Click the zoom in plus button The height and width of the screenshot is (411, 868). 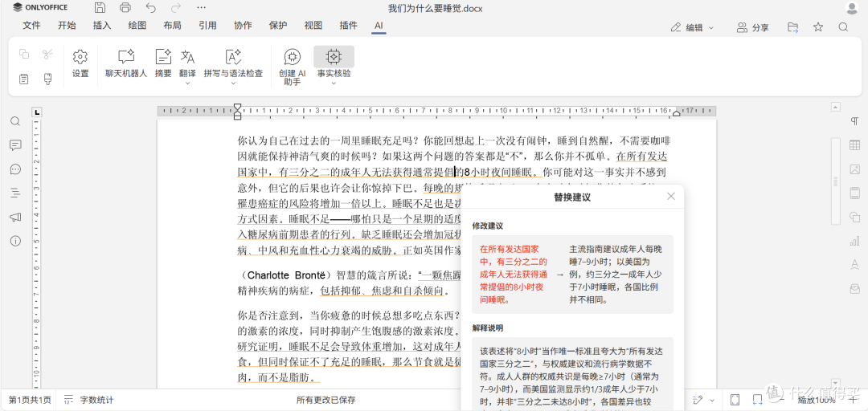(x=853, y=400)
